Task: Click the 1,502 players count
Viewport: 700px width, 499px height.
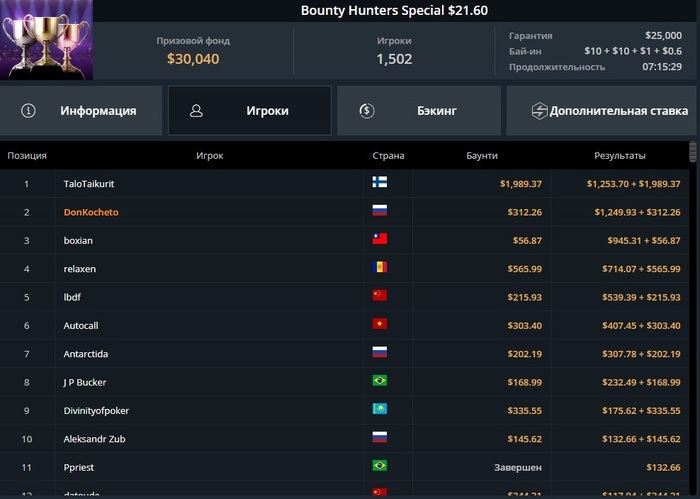Action: click(x=394, y=59)
